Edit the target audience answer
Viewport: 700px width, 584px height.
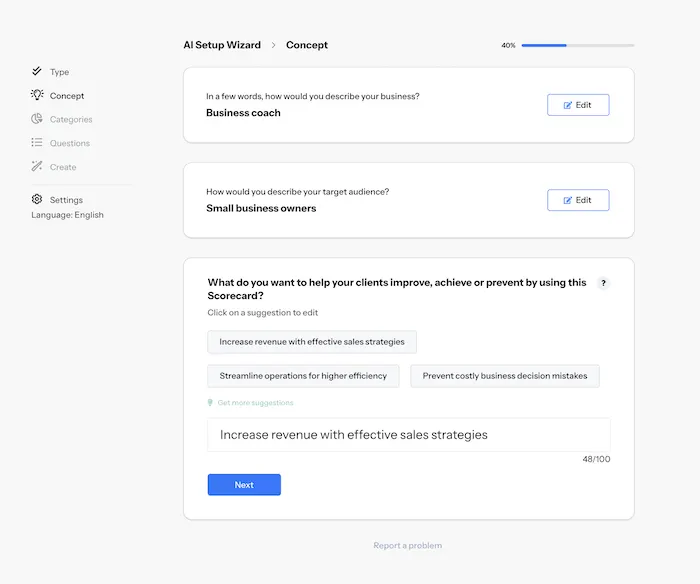coord(578,200)
